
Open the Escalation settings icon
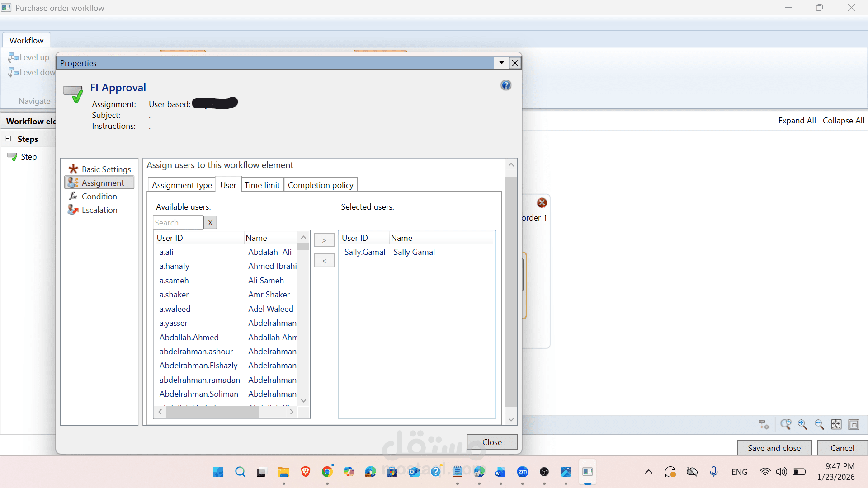pos(73,209)
